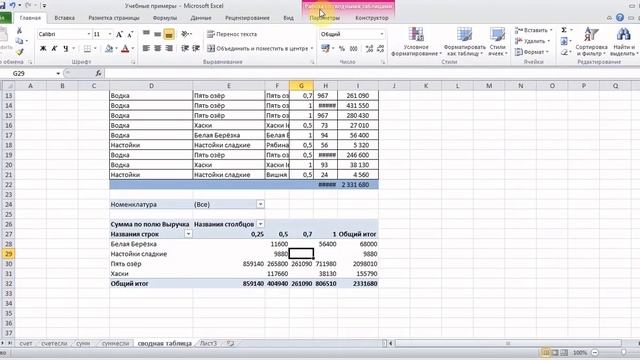Toggle bold formatting (Ж)
This screenshot has width=640, height=360.
(43, 49)
